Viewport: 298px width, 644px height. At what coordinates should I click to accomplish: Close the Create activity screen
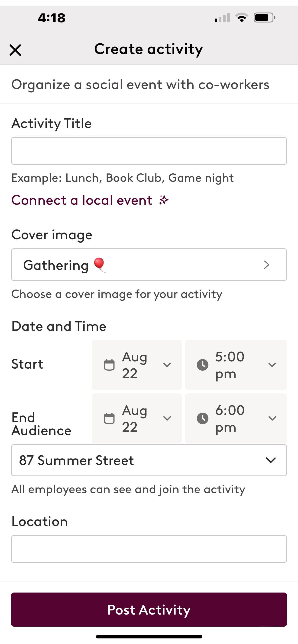[15, 50]
